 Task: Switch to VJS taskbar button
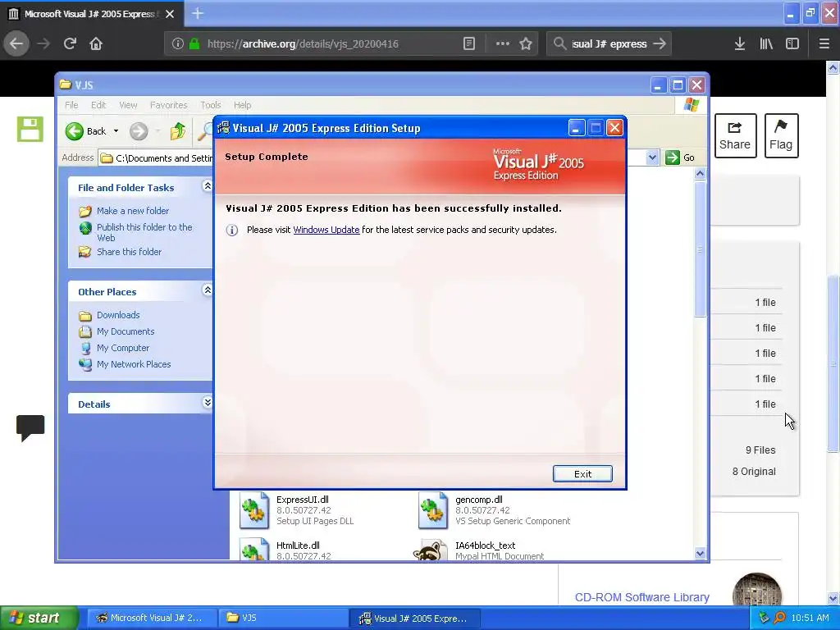click(x=283, y=618)
